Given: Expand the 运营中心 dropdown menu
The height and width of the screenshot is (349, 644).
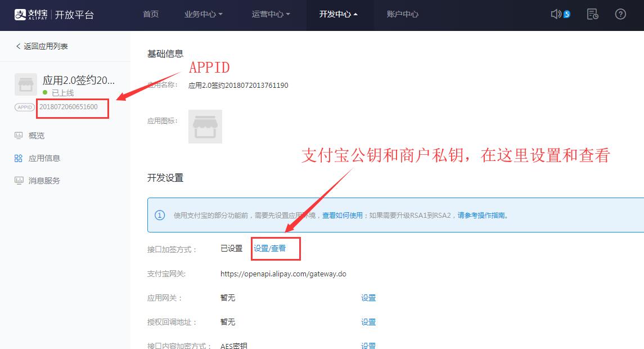Looking at the screenshot, I should click(x=271, y=15).
